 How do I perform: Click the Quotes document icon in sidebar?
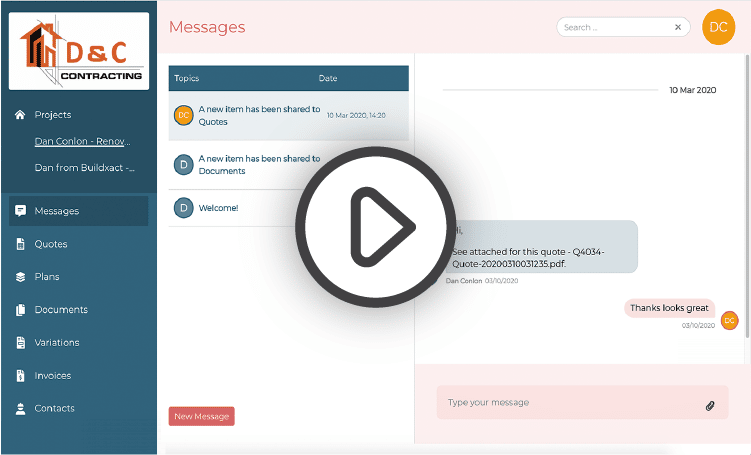tap(20, 244)
